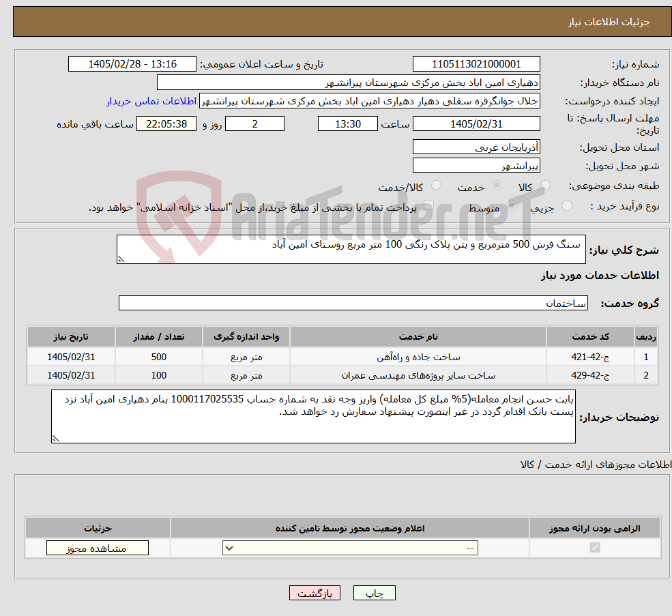Viewport: 672px width, 616px height.
Task: Click the remaining time 22:05:38 field
Action: (x=166, y=124)
